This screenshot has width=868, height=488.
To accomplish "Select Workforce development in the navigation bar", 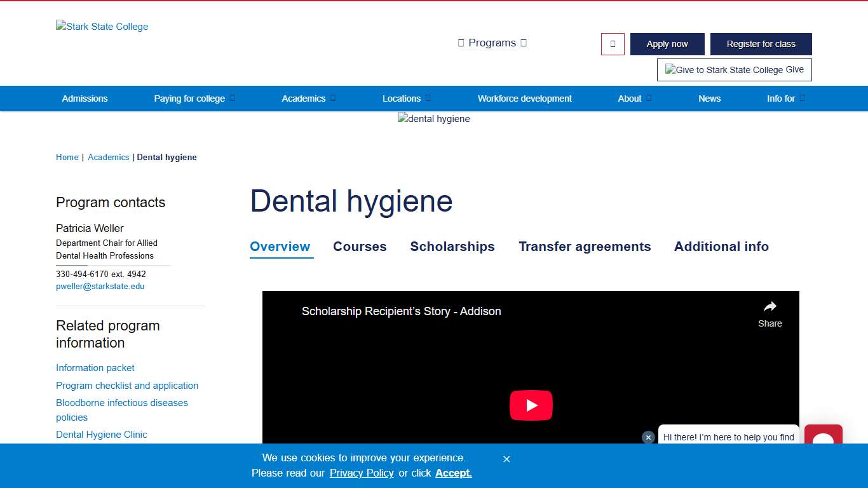I will (525, 98).
